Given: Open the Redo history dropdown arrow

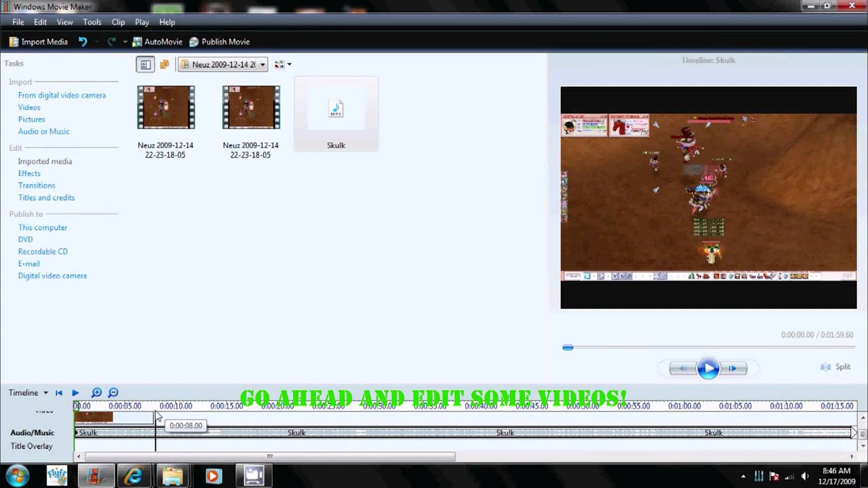Looking at the screenshot, I should click(x=125, y=42).
